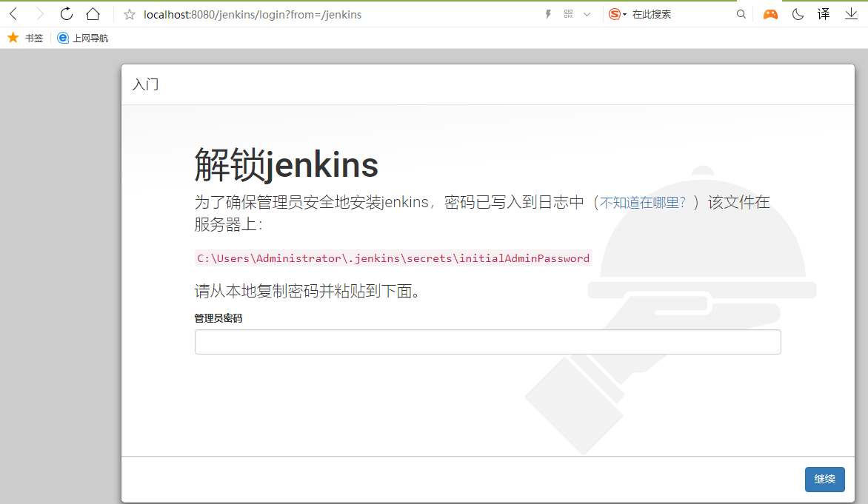
Task: Open the downloads arrow icon
Action: pyautogui.click(x=852, y=14)
